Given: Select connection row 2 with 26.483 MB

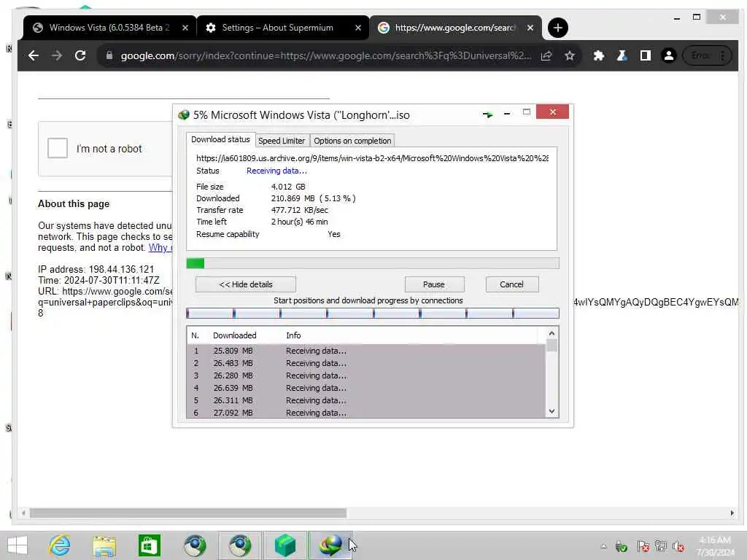Looking at the screenshot, I should click(x=366, y=363).
